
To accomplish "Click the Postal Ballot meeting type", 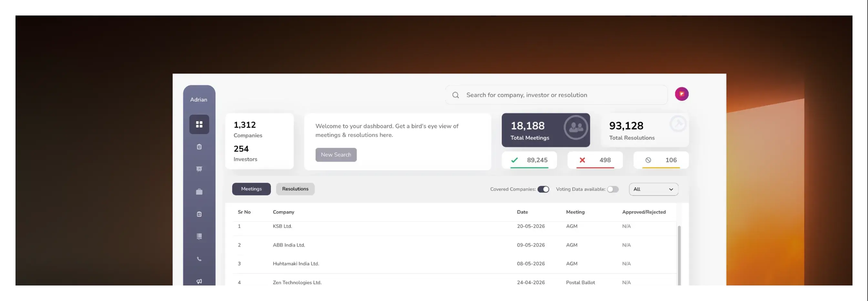I will pos(580,283).
